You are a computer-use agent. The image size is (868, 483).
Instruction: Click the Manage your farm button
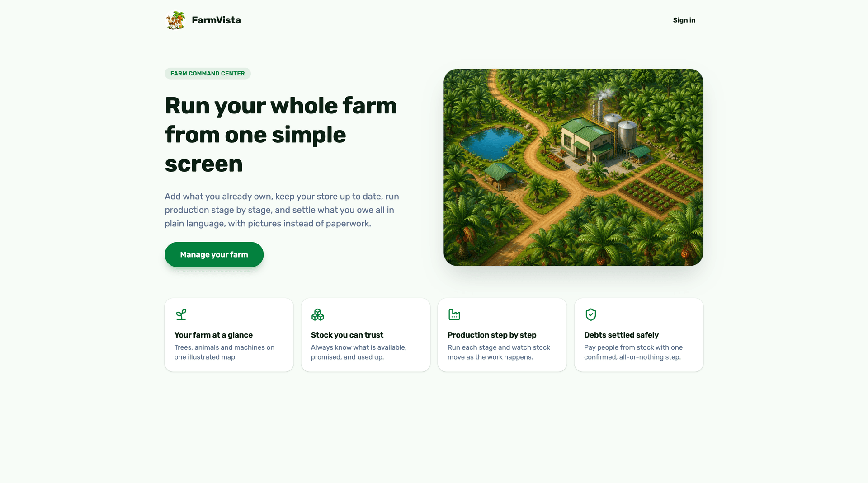(x=214, y=254)
